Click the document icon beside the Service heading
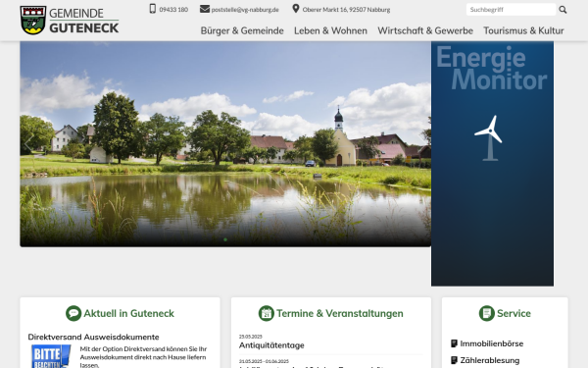This screenshot has width=588, height=368. [486, 313]
